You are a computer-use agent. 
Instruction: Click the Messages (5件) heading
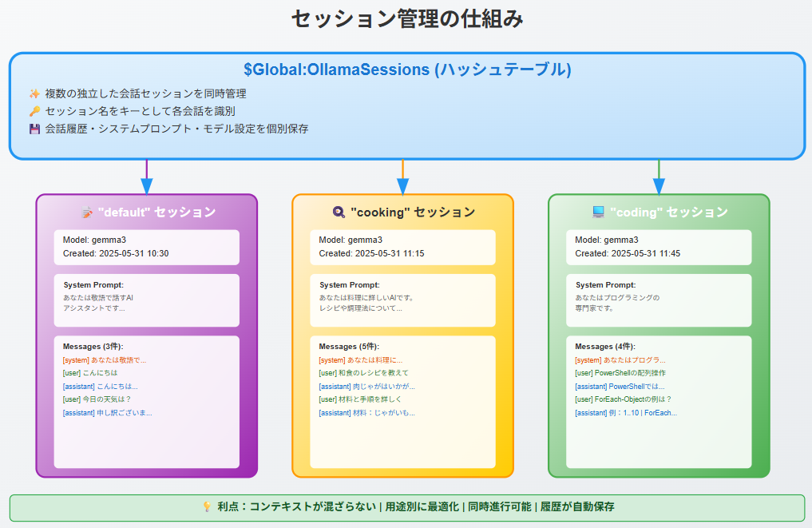click(x=349, y=347)
